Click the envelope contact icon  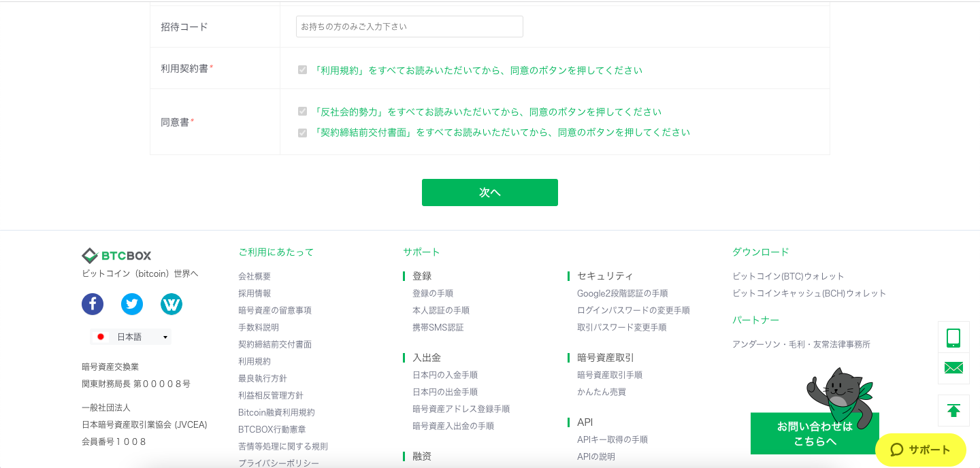(953, 369)
